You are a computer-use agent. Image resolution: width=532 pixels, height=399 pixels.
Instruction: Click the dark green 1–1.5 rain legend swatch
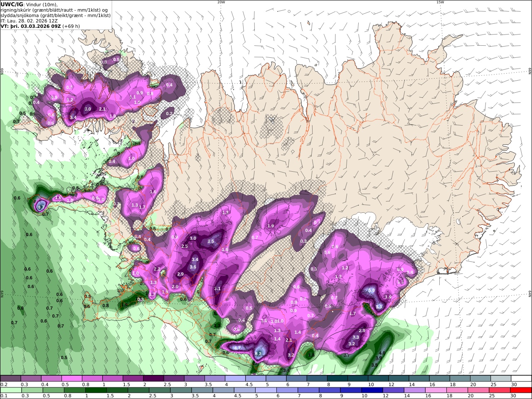(96, 390)
